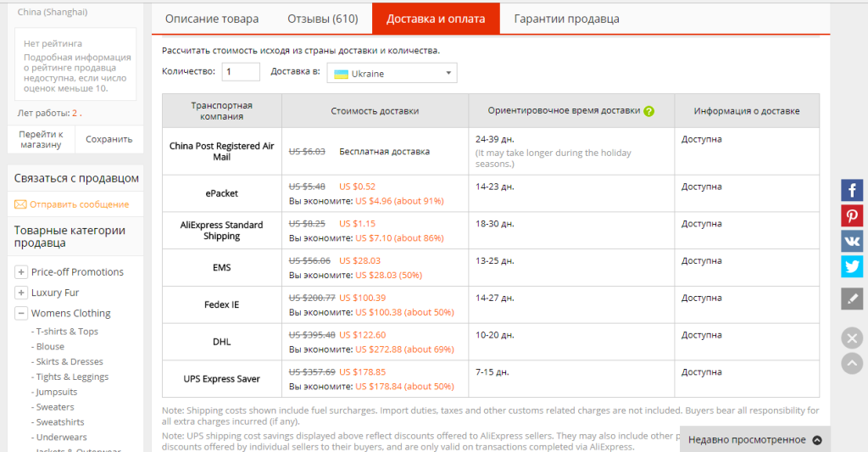
Task: Click Стоимость доставки column header
Action: pyautogui.click(x=375, y=111)
